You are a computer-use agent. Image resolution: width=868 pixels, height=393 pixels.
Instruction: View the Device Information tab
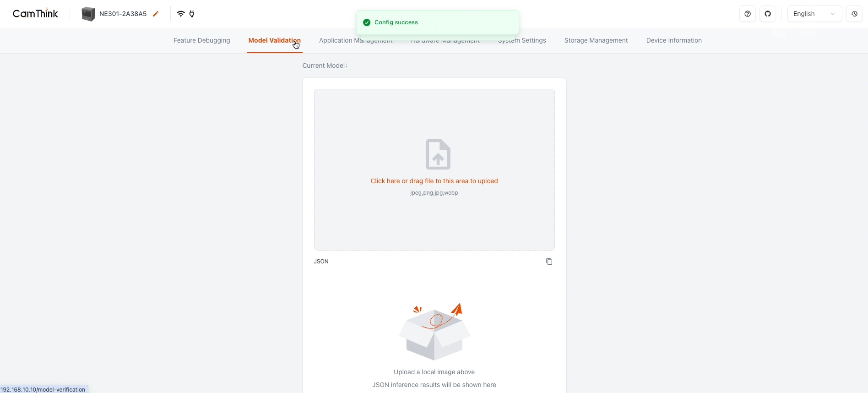click(674, 41)
